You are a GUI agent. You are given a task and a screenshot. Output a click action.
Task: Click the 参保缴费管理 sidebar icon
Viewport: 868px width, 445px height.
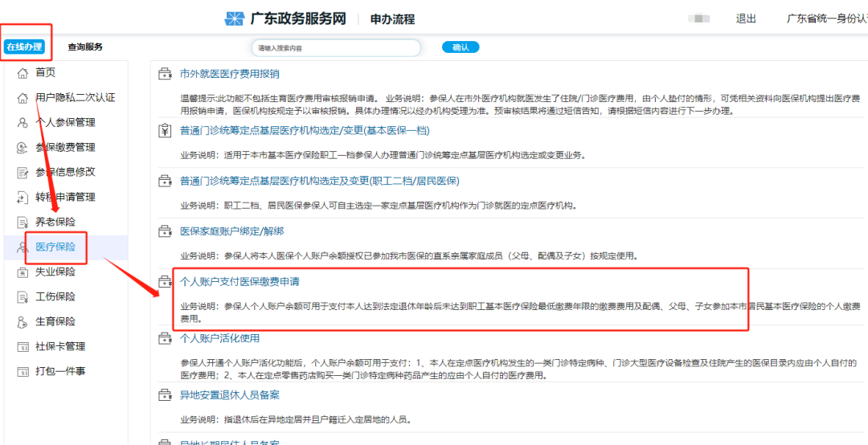23,148
